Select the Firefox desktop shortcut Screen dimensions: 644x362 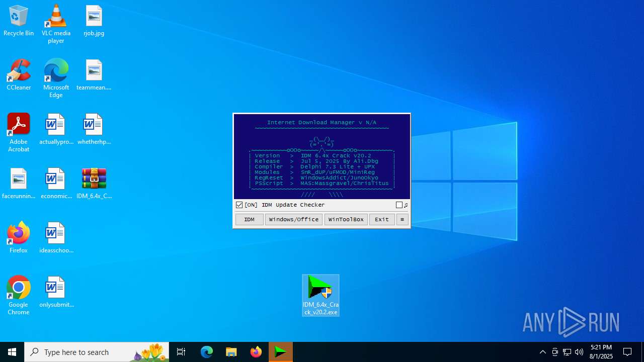pyautogui.click(x=19, y=238)
